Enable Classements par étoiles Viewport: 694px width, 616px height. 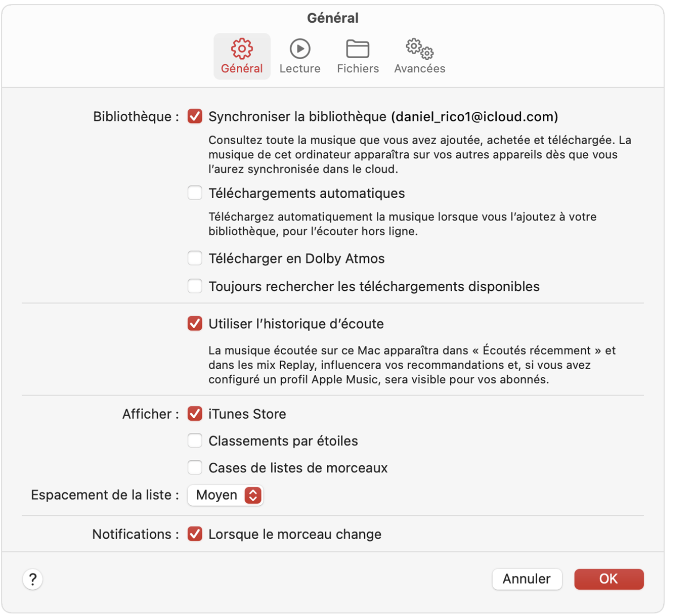[x=195, y=441]
